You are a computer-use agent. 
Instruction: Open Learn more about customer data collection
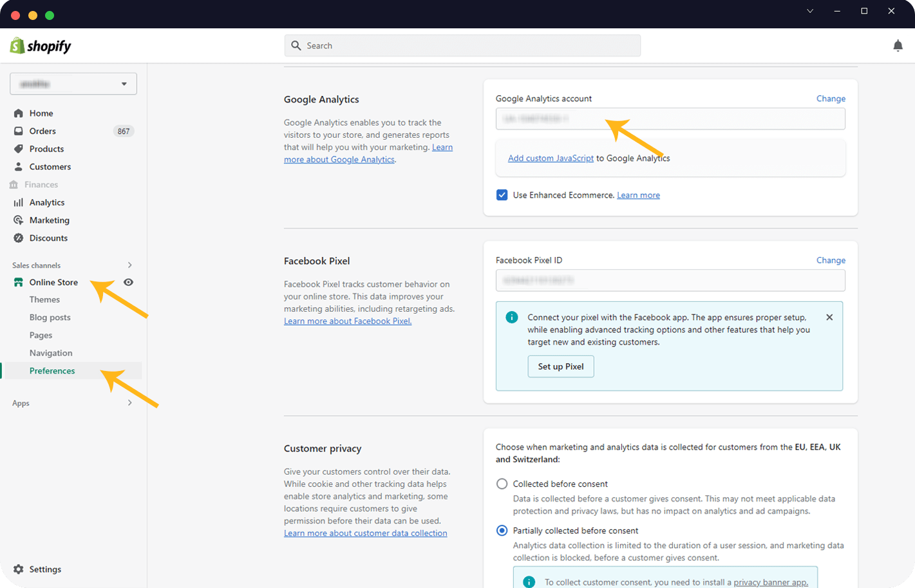tap(366, 533)
